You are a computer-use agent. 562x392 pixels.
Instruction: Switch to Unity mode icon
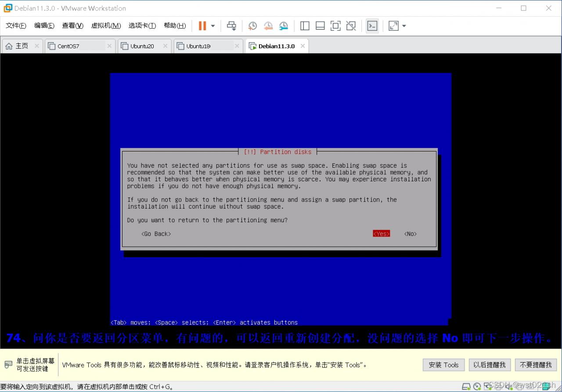[351, 26]
